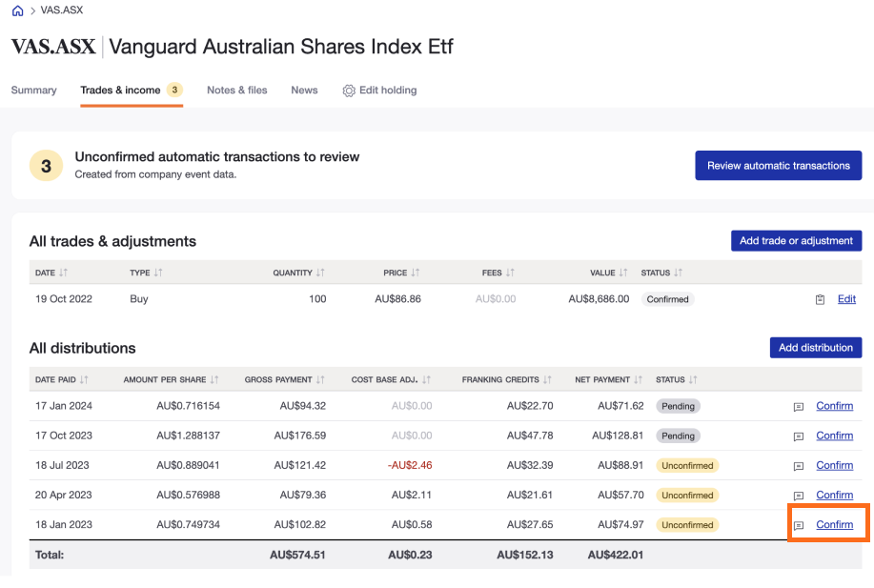Sort distributions by Franking Credits arrows
This screenshot has width=874, height=588.
(x=547, y=379)
